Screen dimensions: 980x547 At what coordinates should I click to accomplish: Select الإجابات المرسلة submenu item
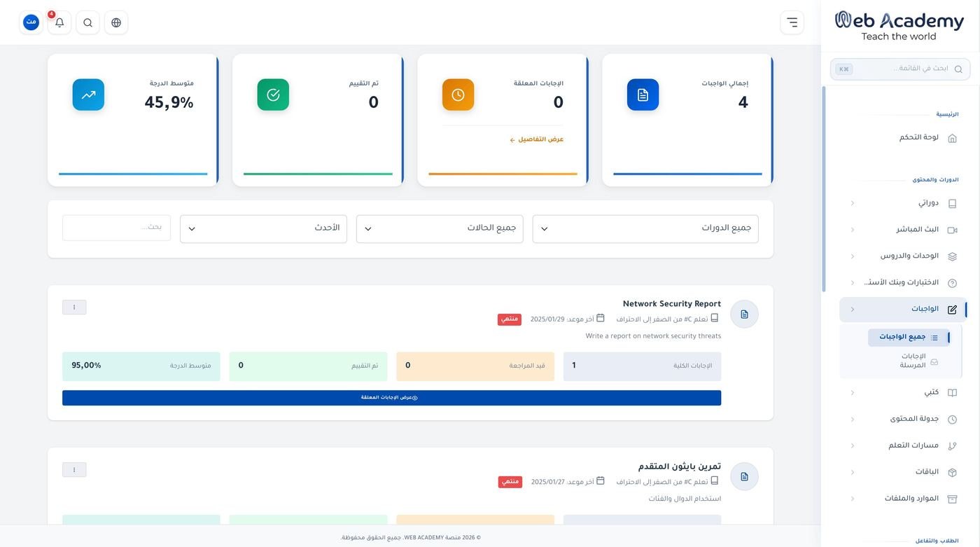tap(909, 361)
